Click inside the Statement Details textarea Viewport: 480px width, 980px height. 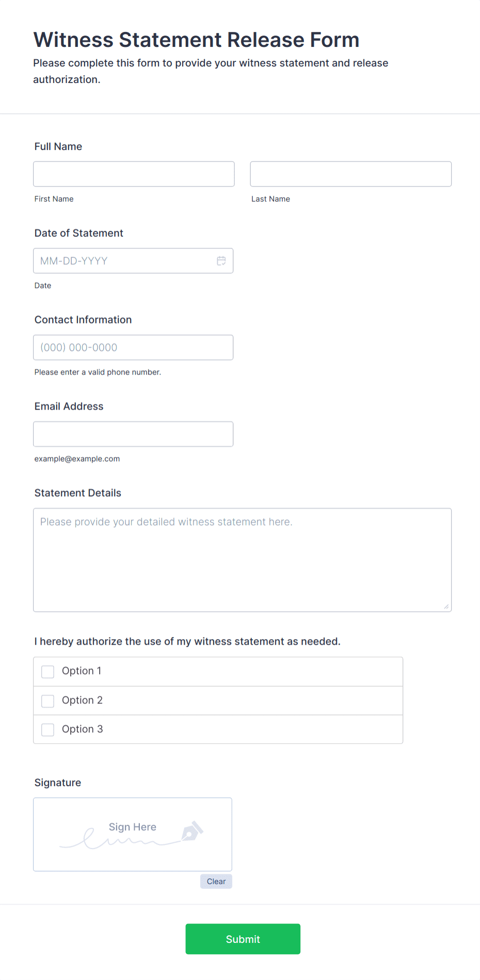coord(243,560)
